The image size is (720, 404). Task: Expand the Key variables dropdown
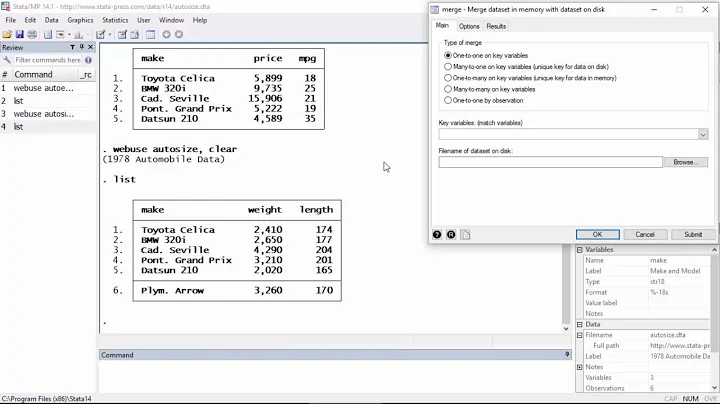coord(703,133)
